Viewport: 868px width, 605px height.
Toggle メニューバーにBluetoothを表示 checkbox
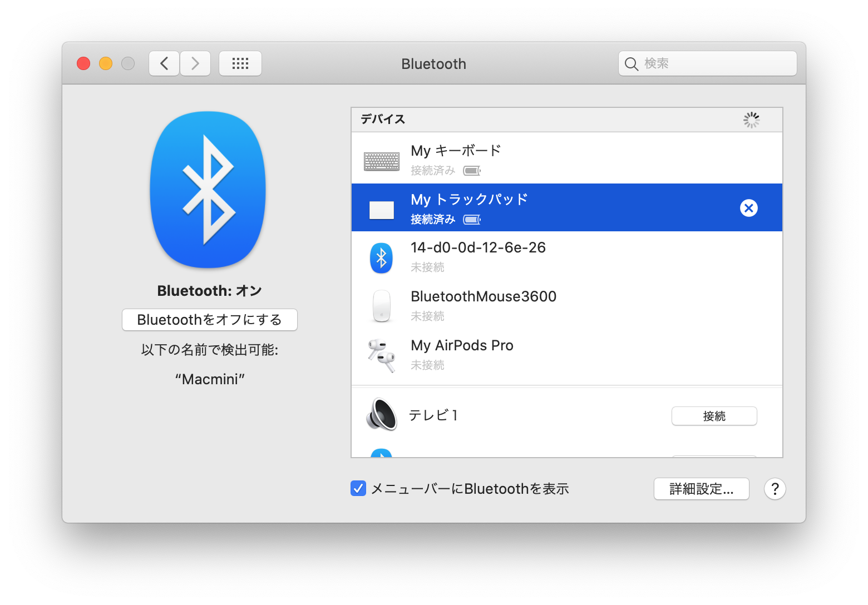pos(358,488)
